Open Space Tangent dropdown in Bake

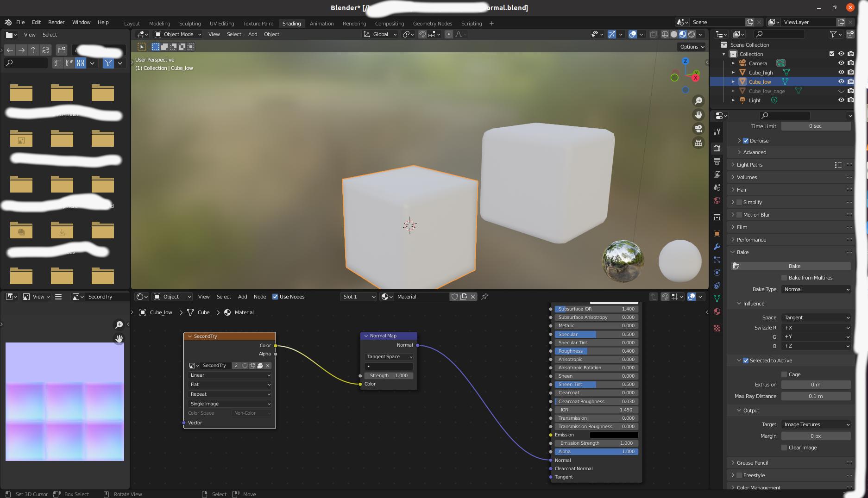tap(816, 317)
